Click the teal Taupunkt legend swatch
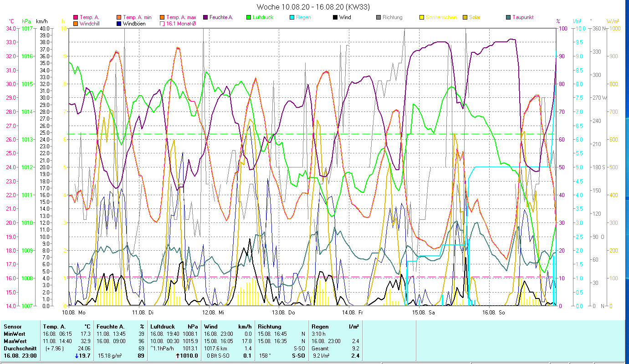This screenshot has width=629, height=364. (508, 17)
